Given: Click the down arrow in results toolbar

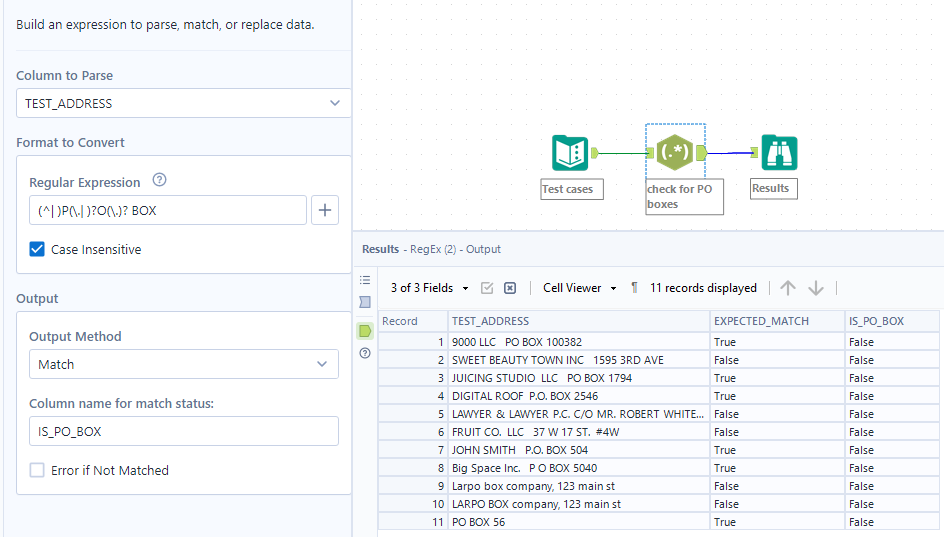Looking at the screenshot, I should point(816,288).
